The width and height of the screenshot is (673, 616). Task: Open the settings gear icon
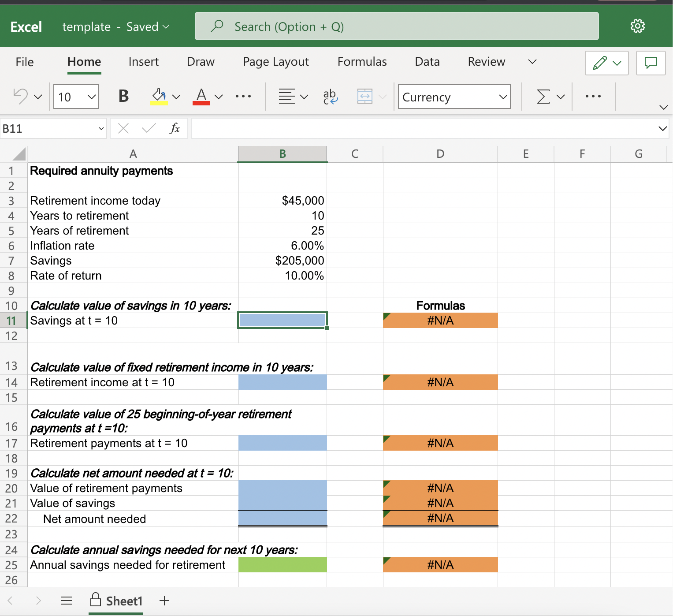(x=637, y=26)
